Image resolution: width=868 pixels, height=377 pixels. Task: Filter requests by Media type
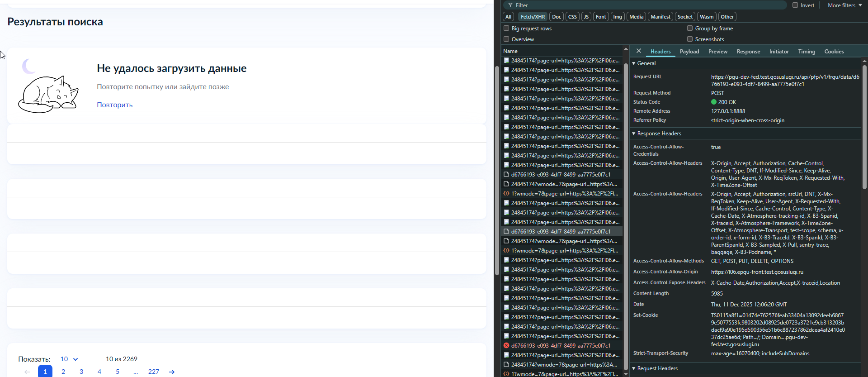point(637,17)
